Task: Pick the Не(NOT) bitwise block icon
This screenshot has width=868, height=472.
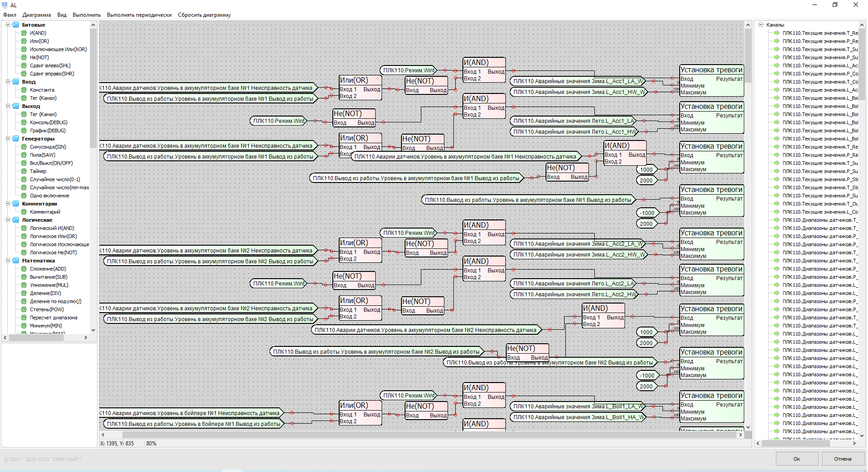Action: tap(24, 57)
